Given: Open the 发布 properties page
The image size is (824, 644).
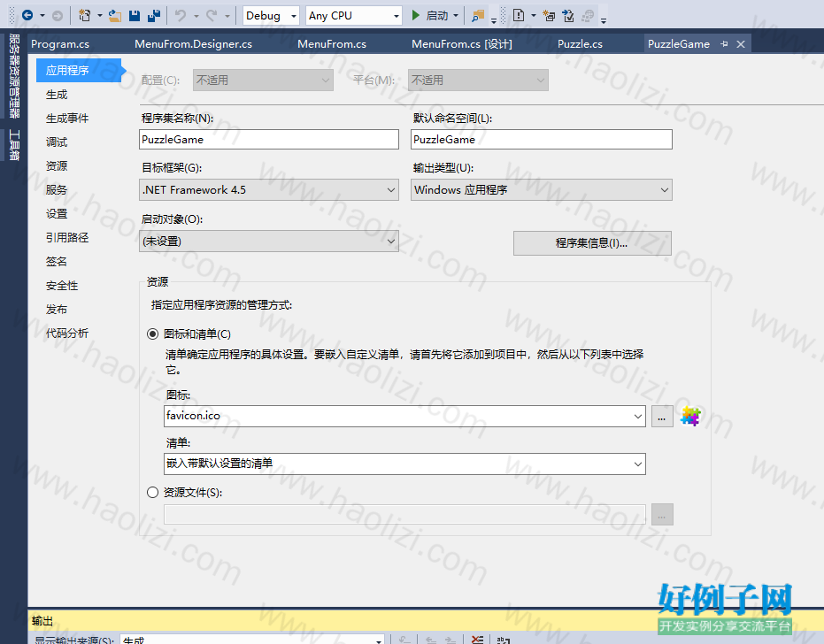Looking at the screenshot, I should coord(57,310).
